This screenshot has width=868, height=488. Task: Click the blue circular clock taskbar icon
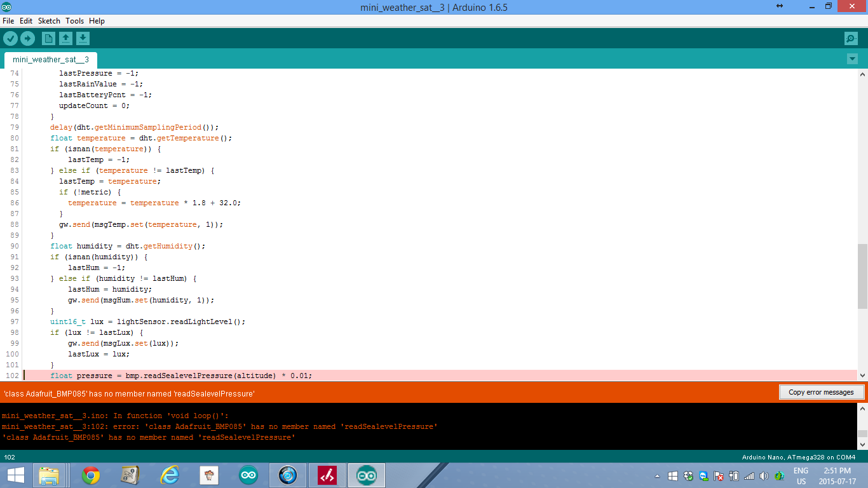coord(288,475)
